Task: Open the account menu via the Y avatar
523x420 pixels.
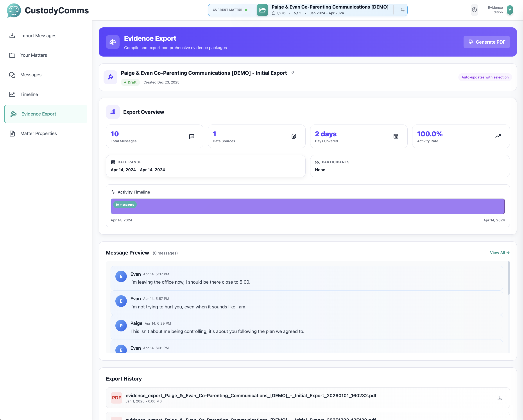Action: 510,10
